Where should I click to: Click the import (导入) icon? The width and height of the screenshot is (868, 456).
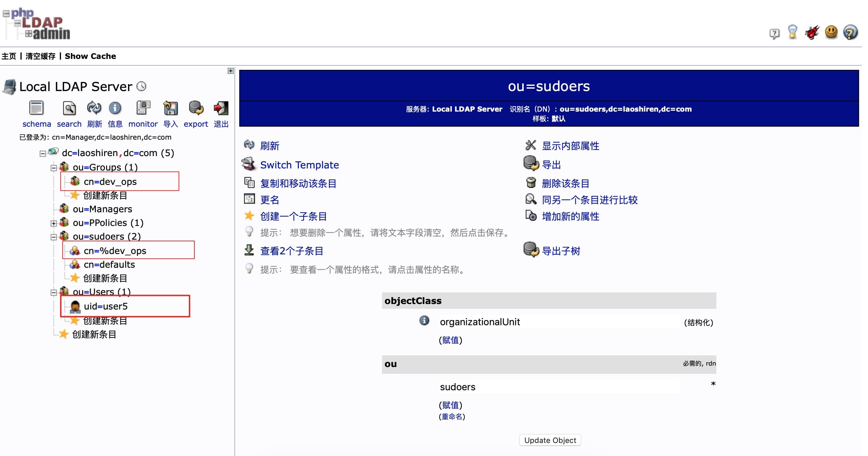(170, 108)
